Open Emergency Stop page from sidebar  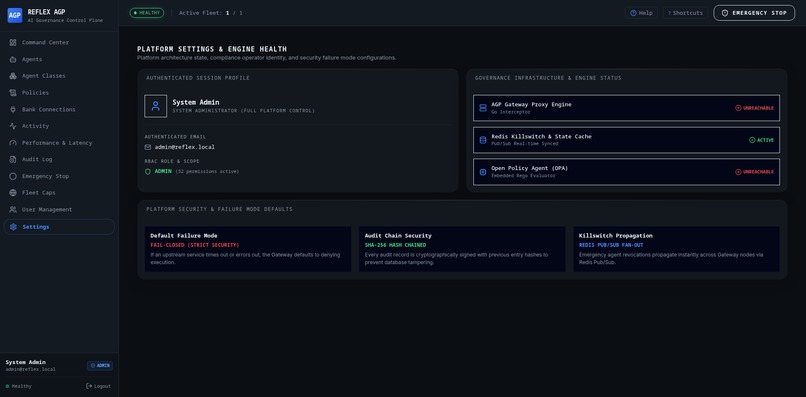coord(59,176)
